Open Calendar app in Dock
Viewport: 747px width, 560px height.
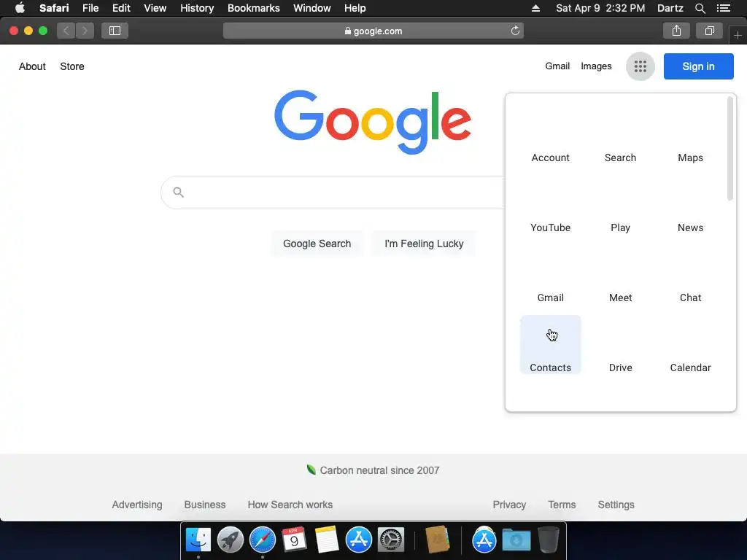click(294, 539)
